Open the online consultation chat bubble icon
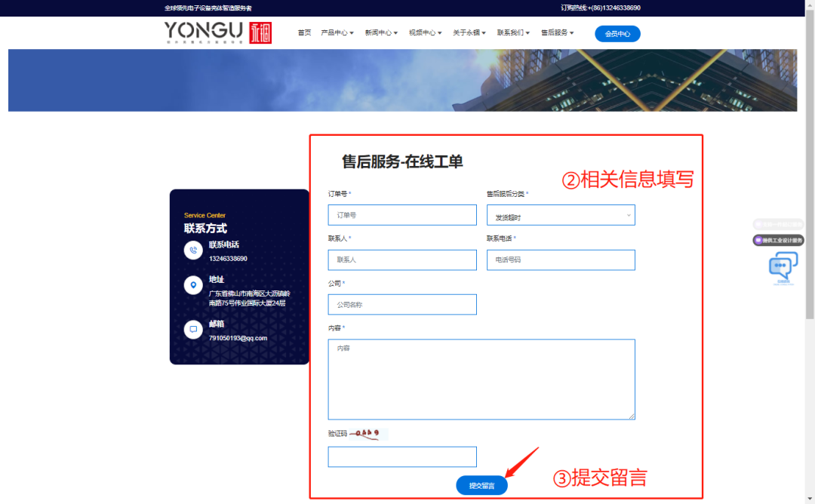 (x=782, y=266)
